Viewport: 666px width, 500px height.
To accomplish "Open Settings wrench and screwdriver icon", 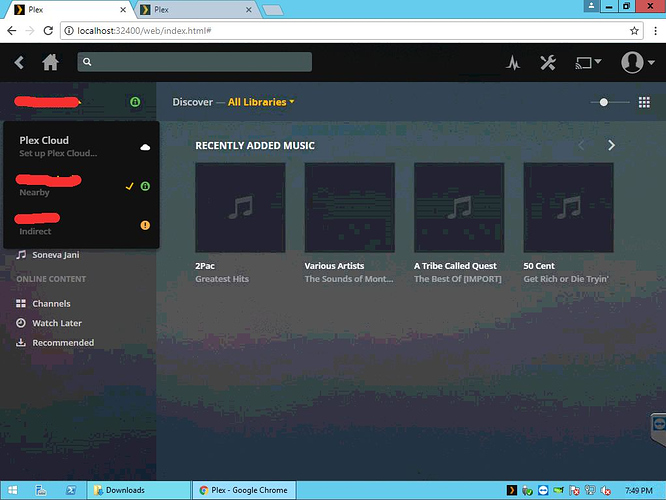I will (548, 63).
